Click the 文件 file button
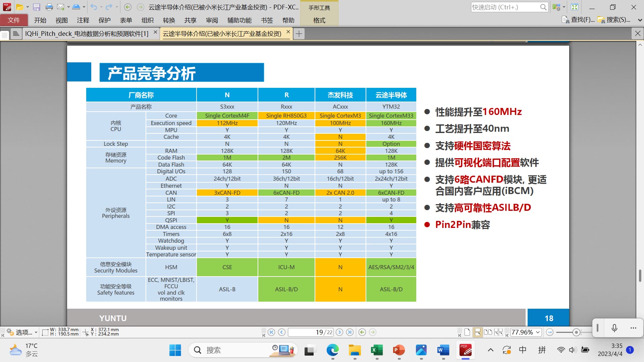Viewport: 644px width, 362px height. (14, 20)
